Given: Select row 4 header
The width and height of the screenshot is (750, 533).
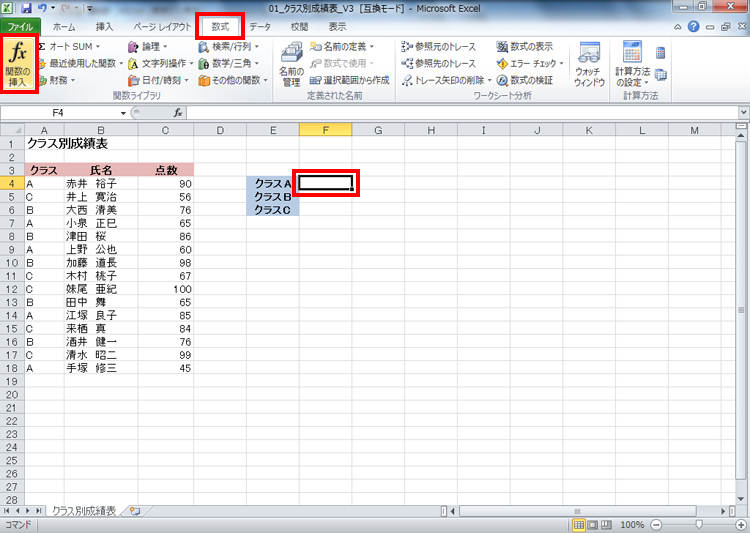Looking at the screenshot, I should click(x=11, y=184).
